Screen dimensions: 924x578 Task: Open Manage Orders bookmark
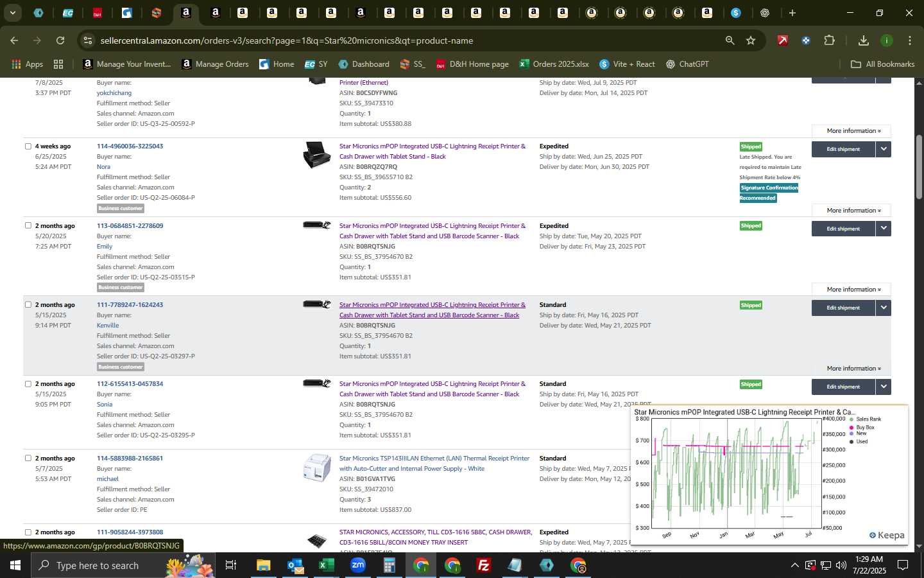tap(215, 64)
